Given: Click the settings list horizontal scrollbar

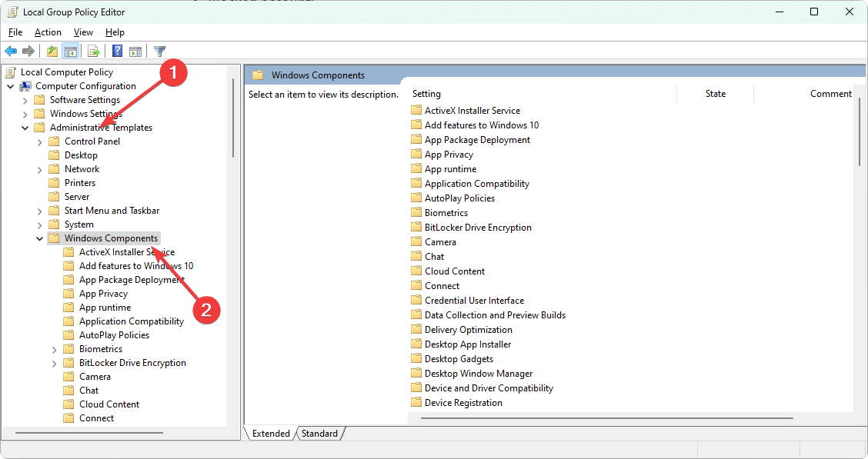Looking at the screenshot, I should [606, 418].
